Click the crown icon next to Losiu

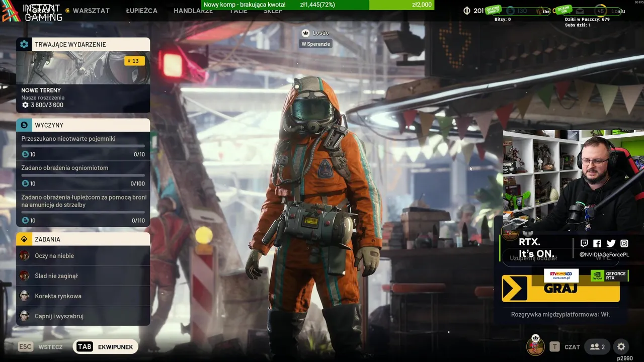coord(305,33)
